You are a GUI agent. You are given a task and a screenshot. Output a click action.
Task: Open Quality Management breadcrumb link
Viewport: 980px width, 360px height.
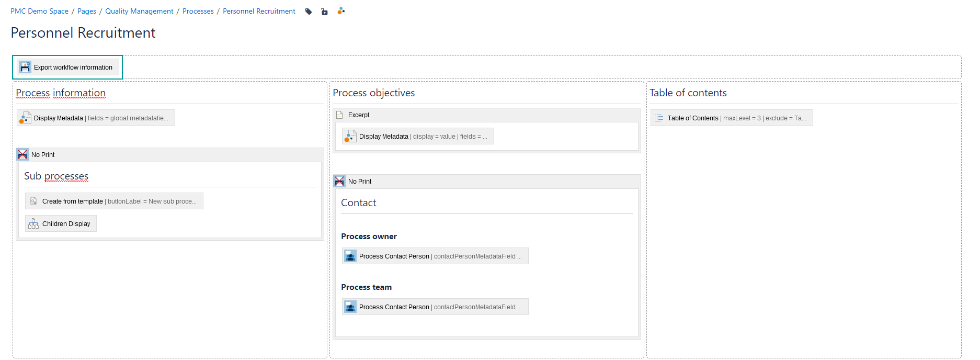tap(139, 11)
